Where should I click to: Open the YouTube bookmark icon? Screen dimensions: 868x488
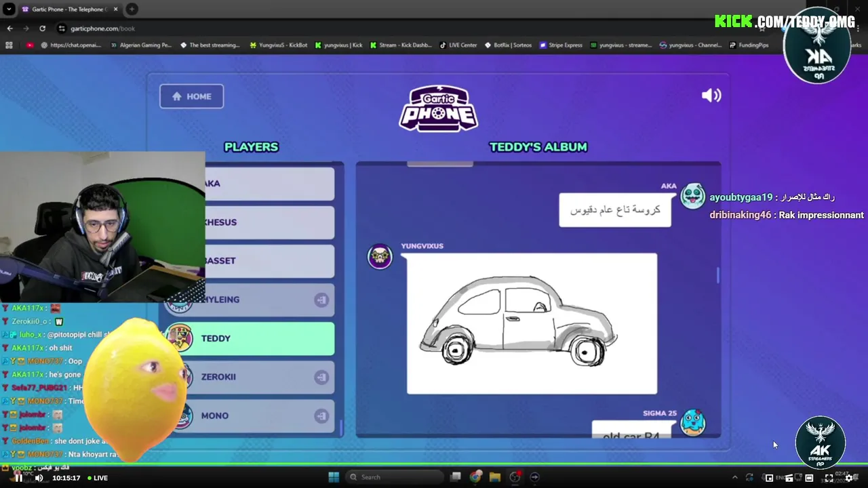tap(30, 45)
